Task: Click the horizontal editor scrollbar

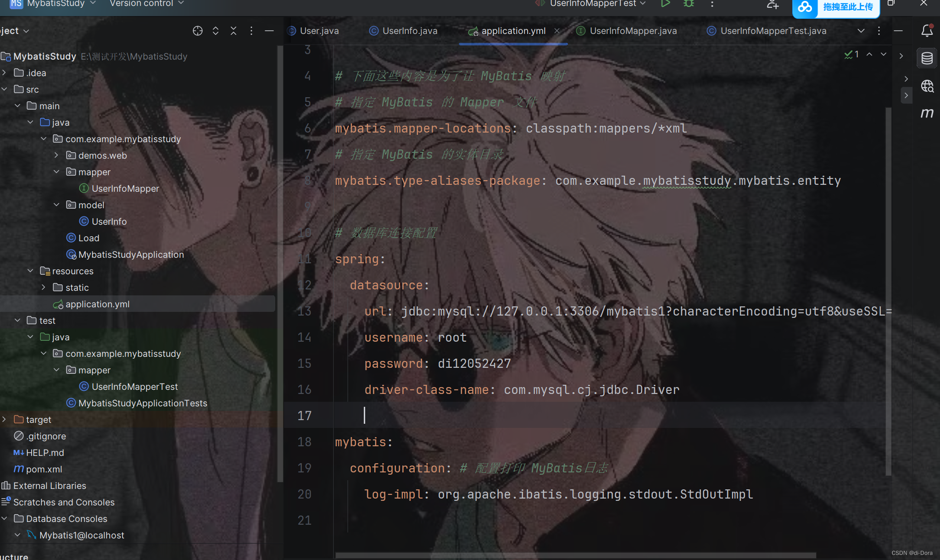Action: 576,555
